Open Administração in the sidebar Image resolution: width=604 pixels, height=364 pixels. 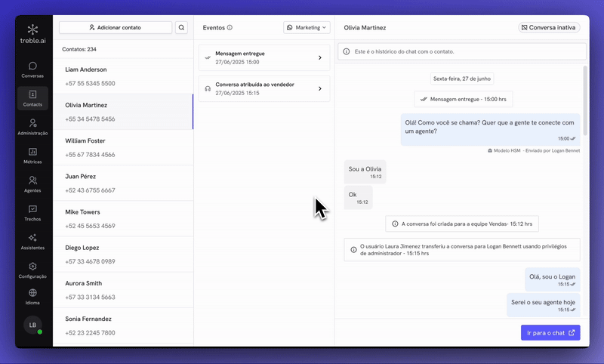[32, 127]
